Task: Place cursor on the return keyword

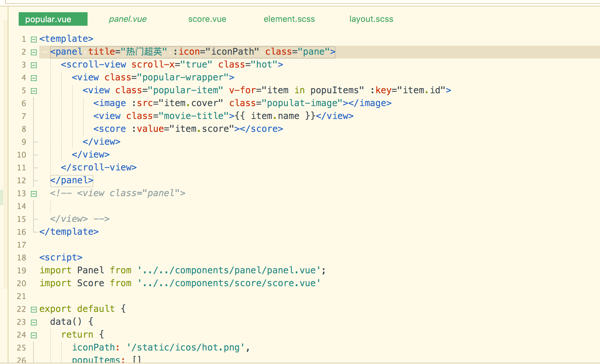Action: tap(77, 334)
